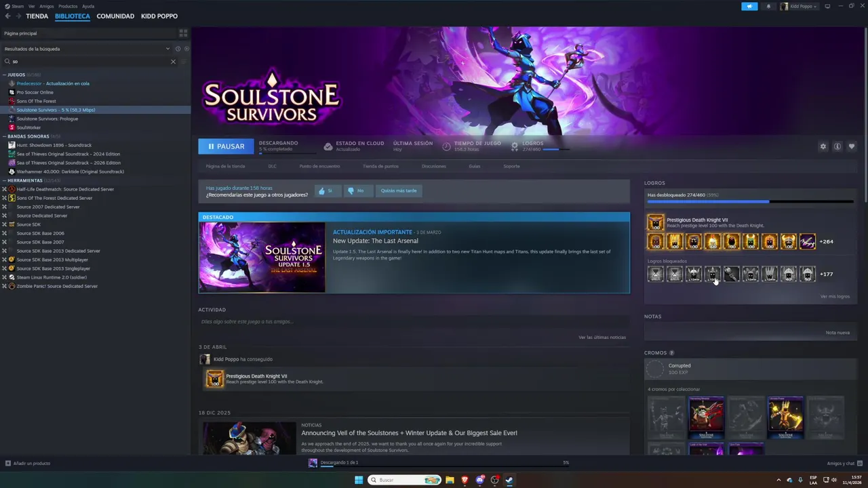Image resolution: width=868 pixels, height=488 pixels.
Task: Click the activity comment input field
Action: pyautogui.click(x=414, y=321)
